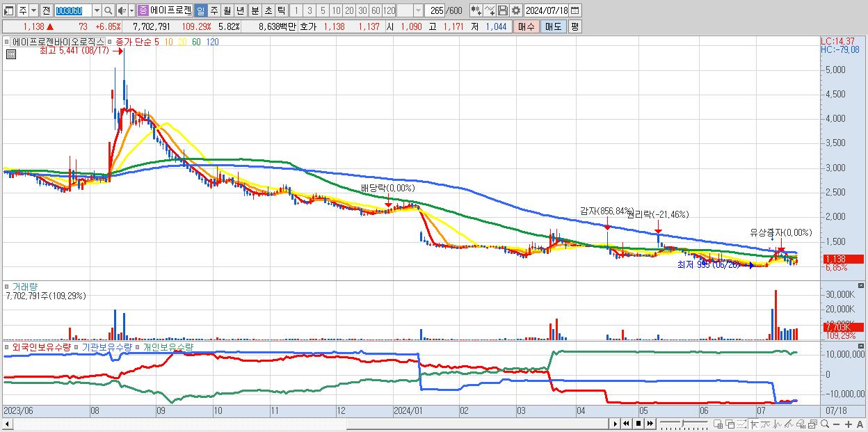The height and width of the screenshot is (432, 868).
Task: Click the 종가 단순 moving average legend
Action: pos(134,42)
